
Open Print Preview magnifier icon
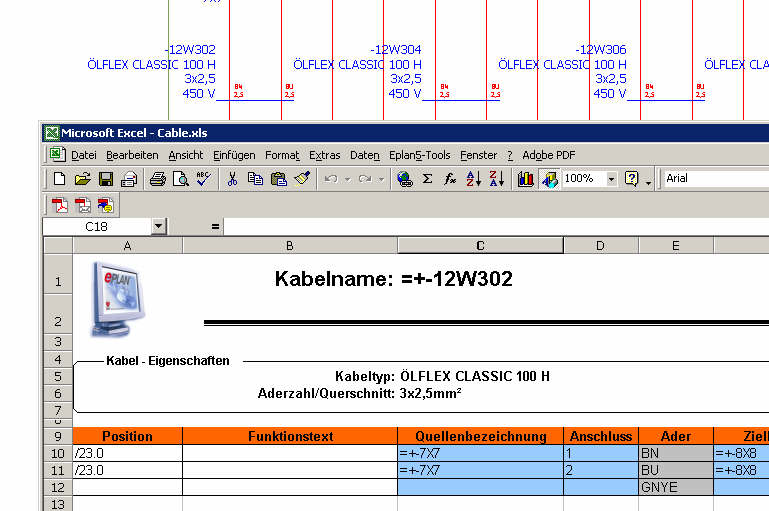point(180,179)
